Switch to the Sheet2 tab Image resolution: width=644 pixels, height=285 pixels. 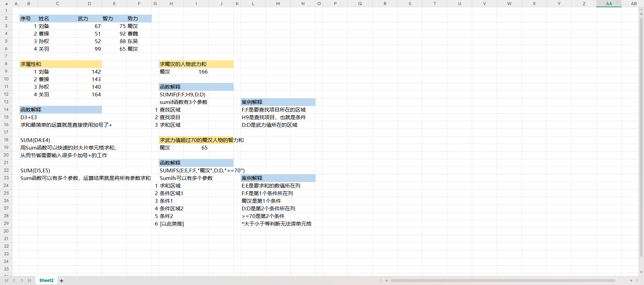pos(46,281)
